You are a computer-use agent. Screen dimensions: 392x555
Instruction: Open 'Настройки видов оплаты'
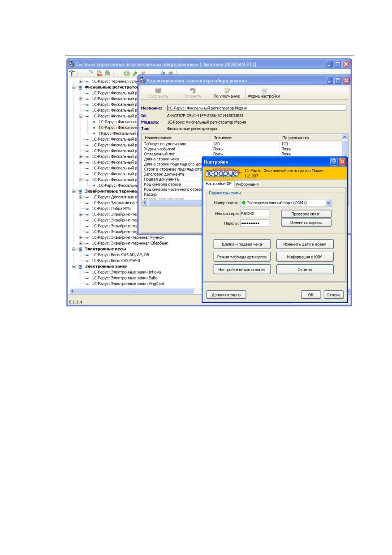click(242, 269)
